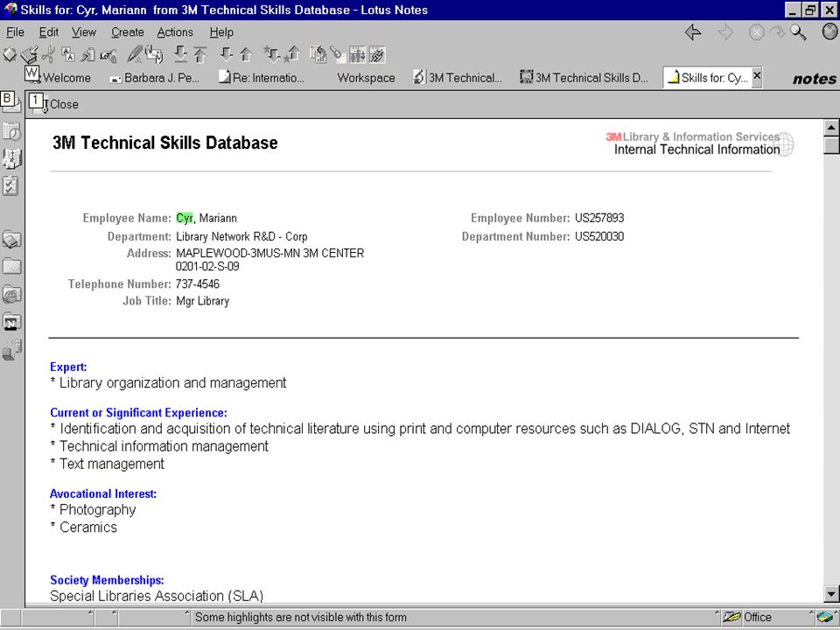
Task: Click the 'Ceramics' interest entry
Action: (88, 527)
